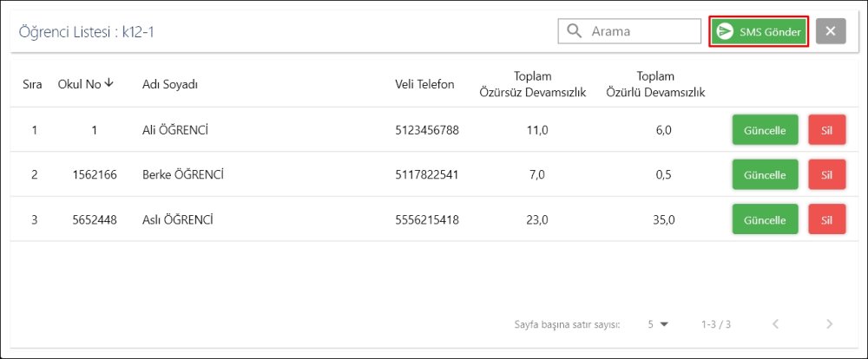
Task: Click Güncelle for Ali ÖĞRENCİ
Action: 765,131
